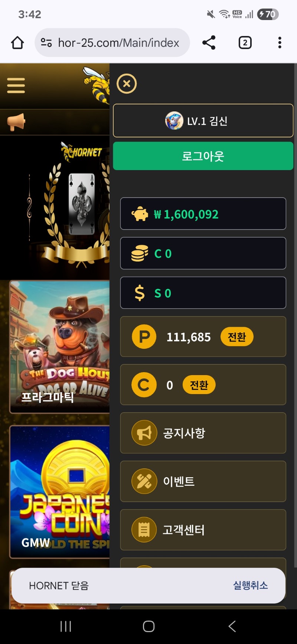297x644 pixels.
Task: Open browser home page icon
Action: pos(17,43)
